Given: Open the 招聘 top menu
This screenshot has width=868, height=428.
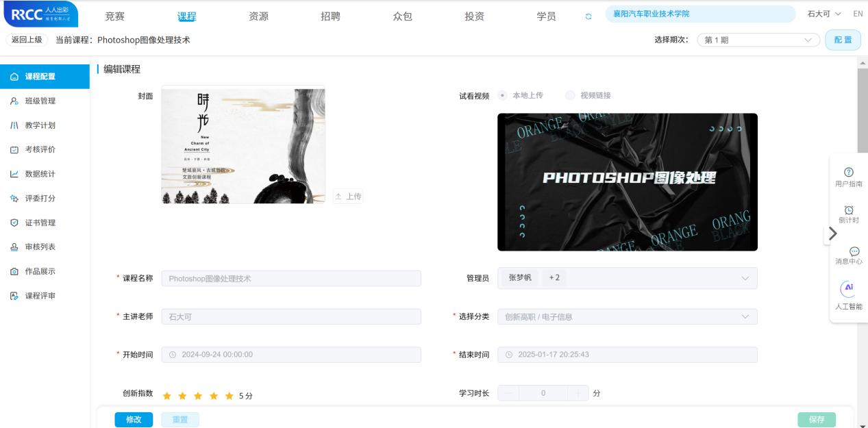Looking at the screenshot, I should pyautogui.click(x=330, y=16).
